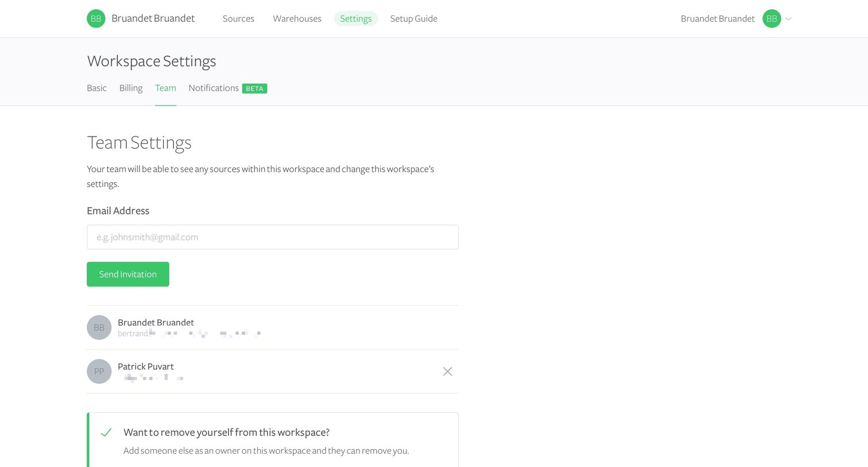Image resolution: width=868 pixels, height=467 pixels.
Task: Select the Settings navigation item
Action: point(356,18)
